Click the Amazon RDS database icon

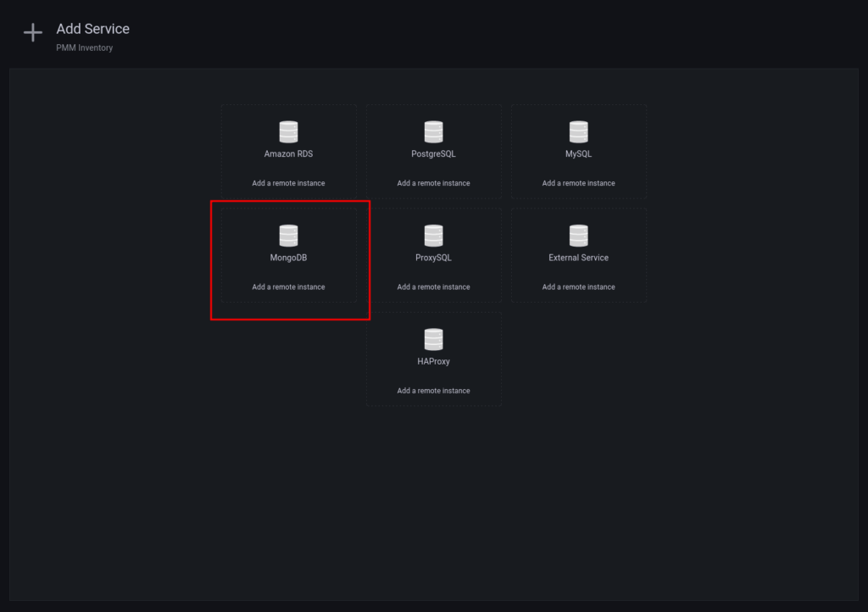coord(288,131)
